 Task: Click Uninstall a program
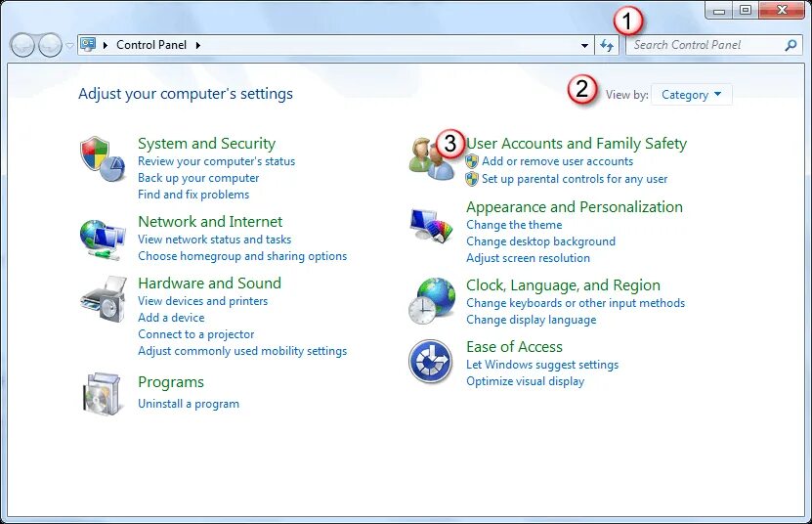click(189, 404)
